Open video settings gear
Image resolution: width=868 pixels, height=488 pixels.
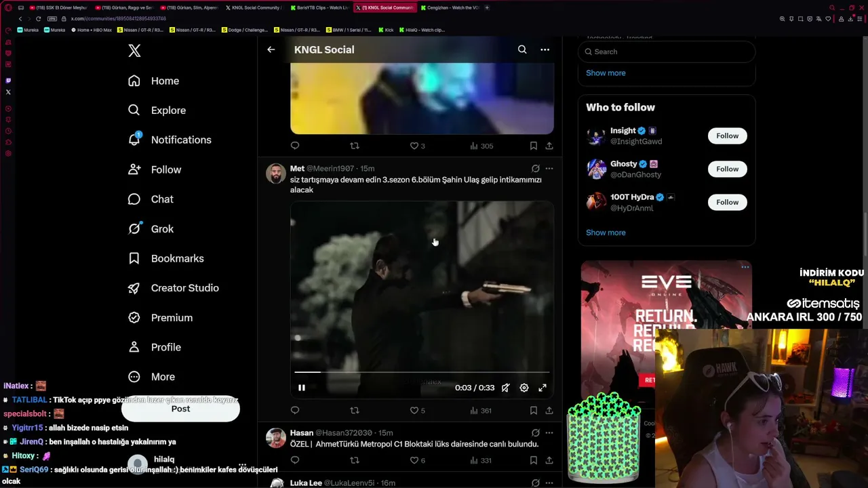(x=524, y=388)
